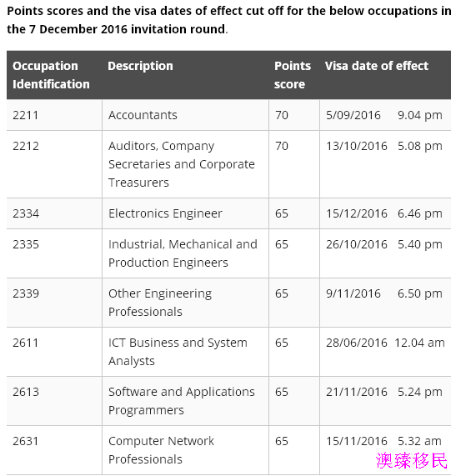The height and width of the screenshot is (476, 456).
Task: Click the pink Chinese watermark text
Action: pyautogui.click(x=412, y=461)
